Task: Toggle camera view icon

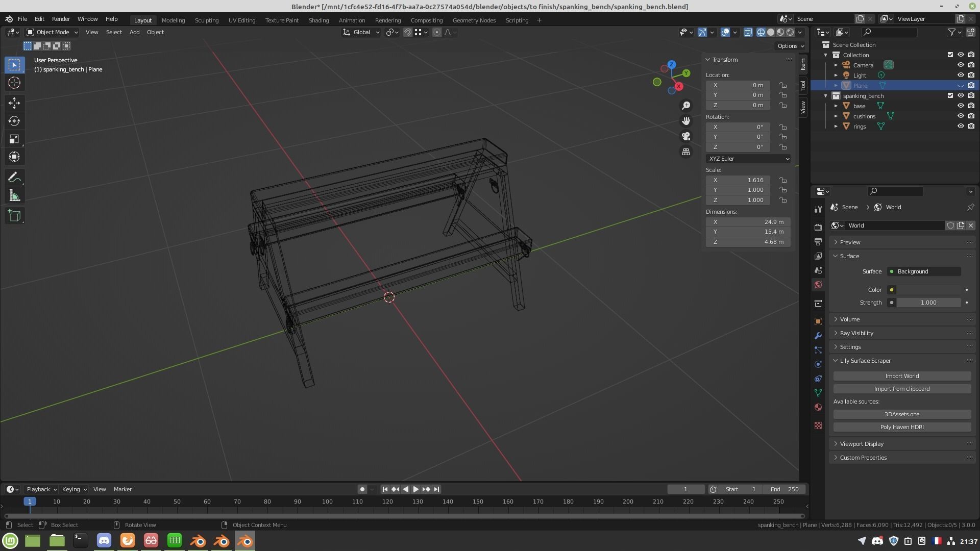Action: point(686,136)
